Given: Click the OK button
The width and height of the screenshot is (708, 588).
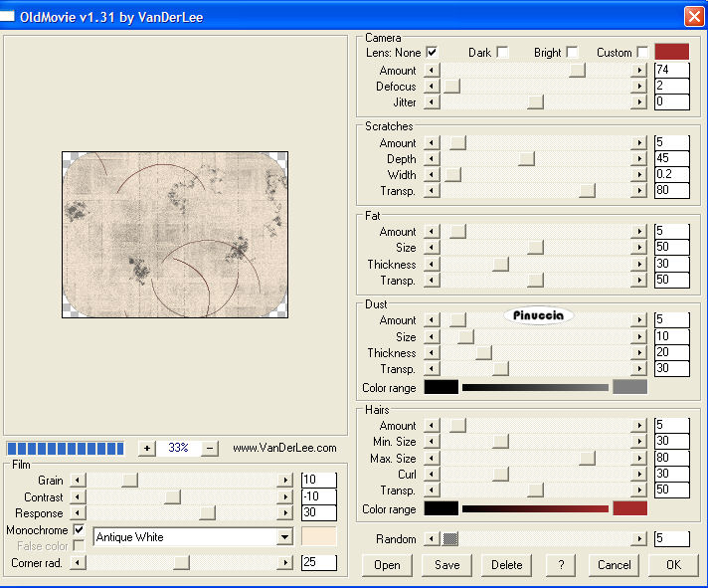Looking at the screenshot, I should coord(673,564).
